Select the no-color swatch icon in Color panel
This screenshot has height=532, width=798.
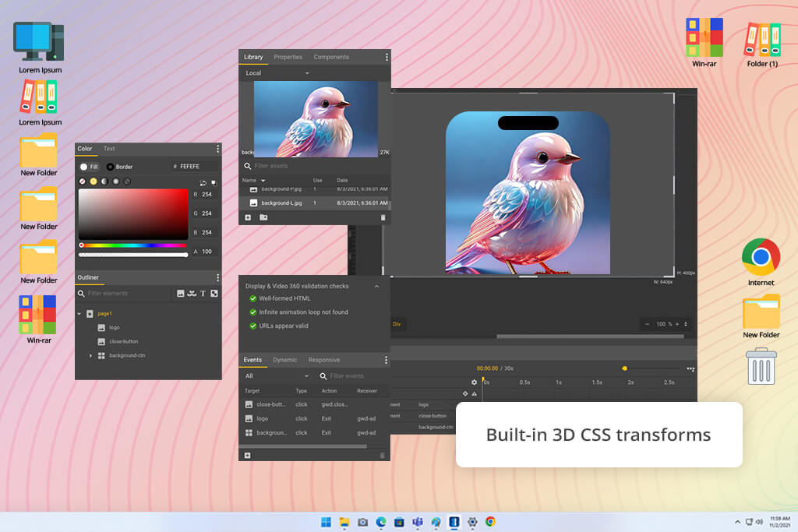point(83,181)
